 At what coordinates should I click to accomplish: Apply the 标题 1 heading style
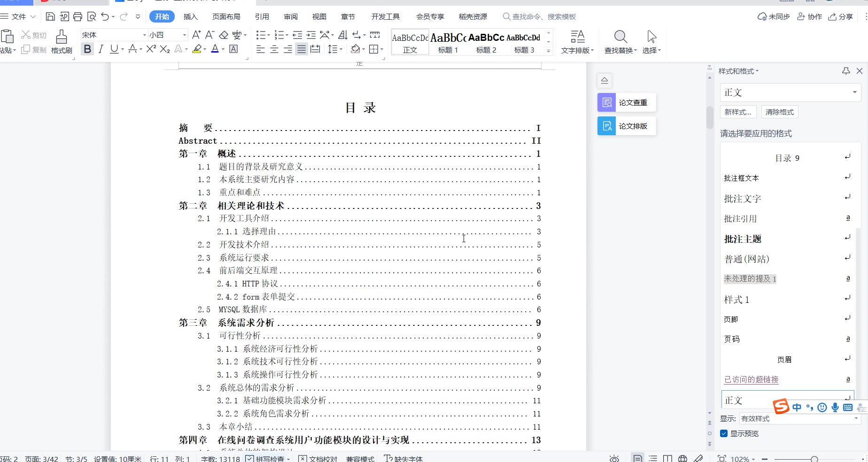coord(448,42)
